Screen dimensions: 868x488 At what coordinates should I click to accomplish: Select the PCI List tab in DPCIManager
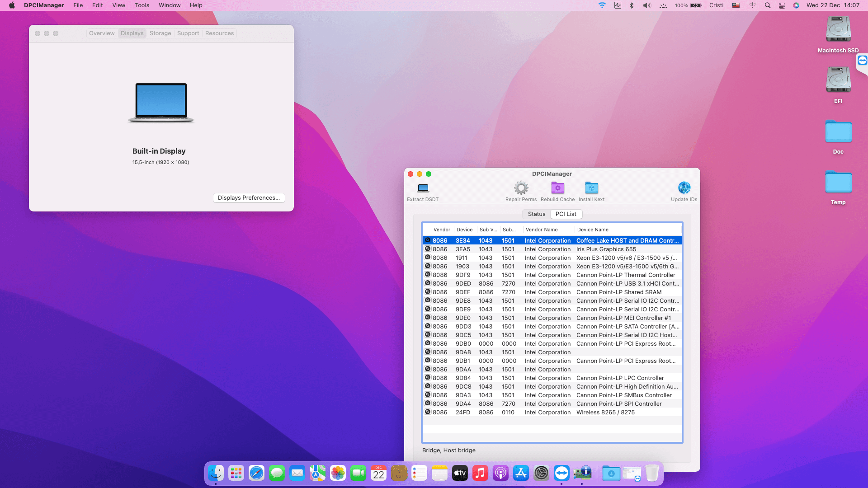point(566,214)
